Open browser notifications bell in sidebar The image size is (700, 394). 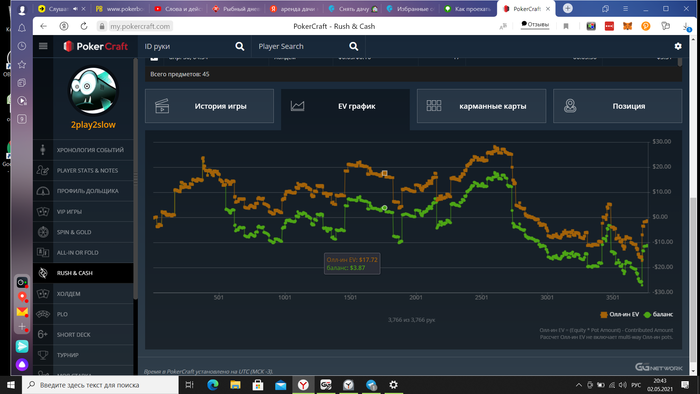click(21, 28)
